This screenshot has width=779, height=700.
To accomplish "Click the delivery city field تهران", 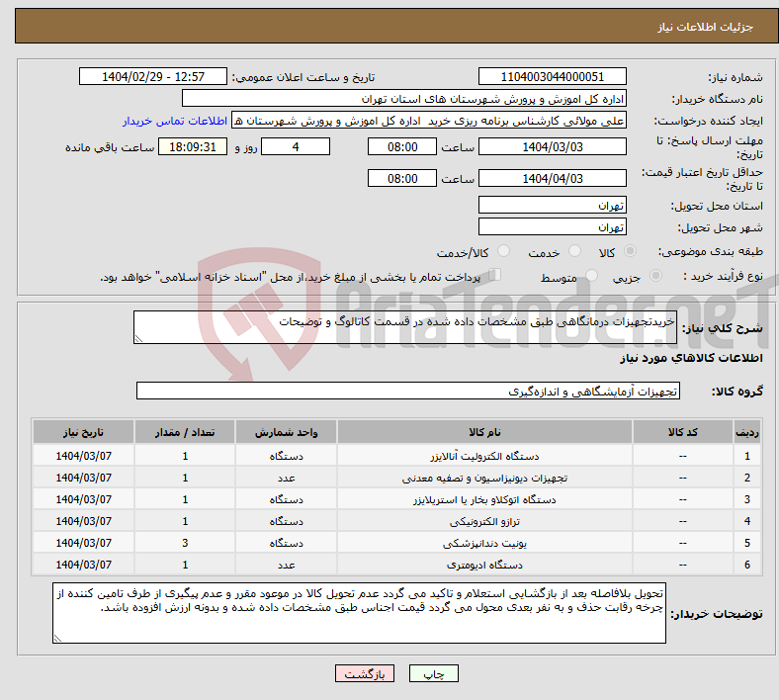I will click(552, 226).
